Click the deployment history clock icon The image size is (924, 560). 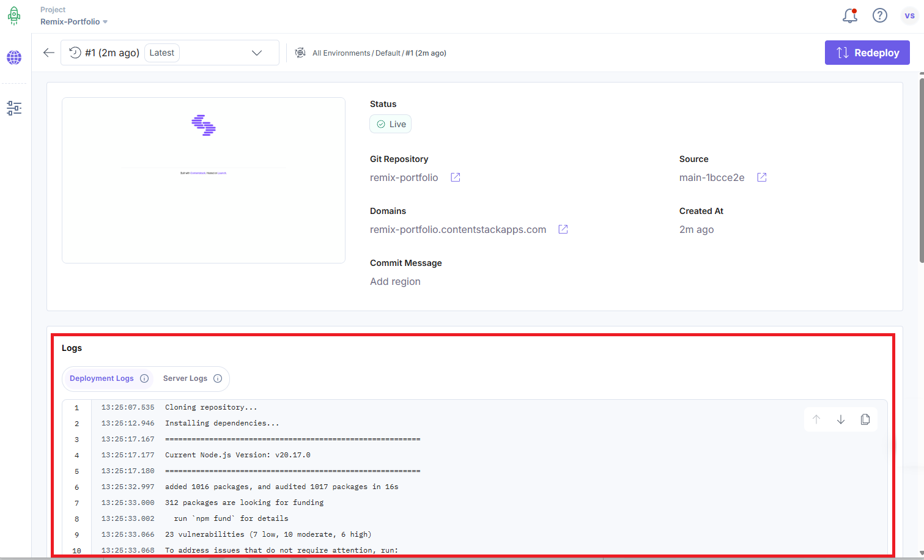click(75, 53)
